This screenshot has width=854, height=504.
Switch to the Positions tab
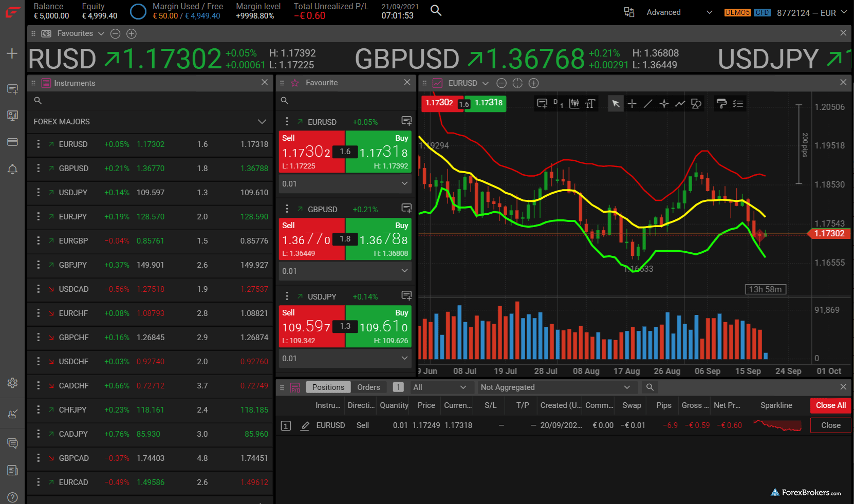pyautogui.click(x=328, y=387)
